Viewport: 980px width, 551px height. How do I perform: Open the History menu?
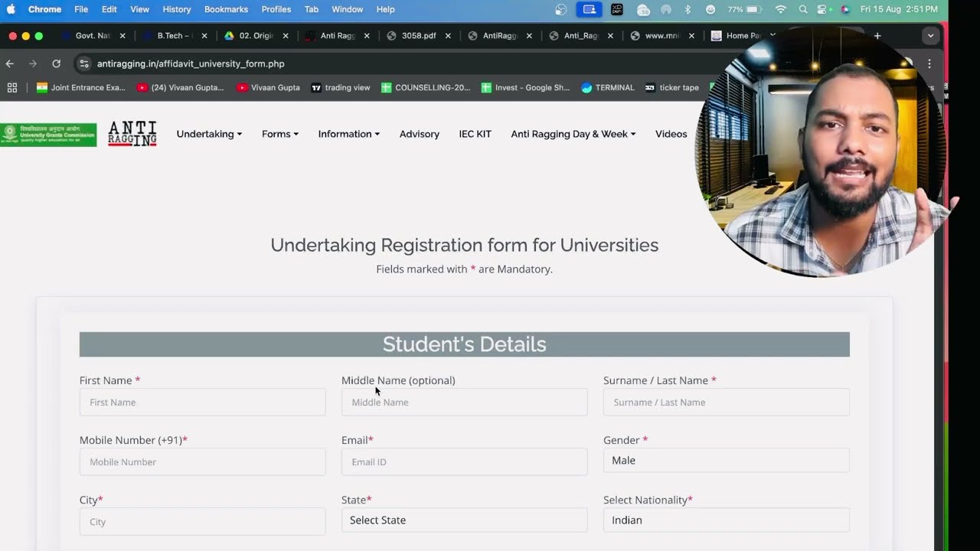pos(177,9)
